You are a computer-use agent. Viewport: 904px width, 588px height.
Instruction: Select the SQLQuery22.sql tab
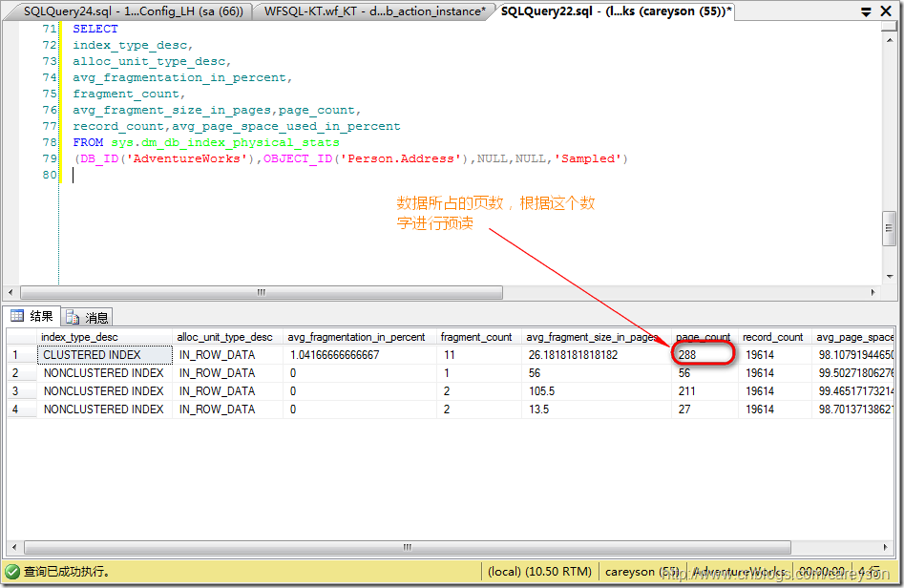[616, 10]
